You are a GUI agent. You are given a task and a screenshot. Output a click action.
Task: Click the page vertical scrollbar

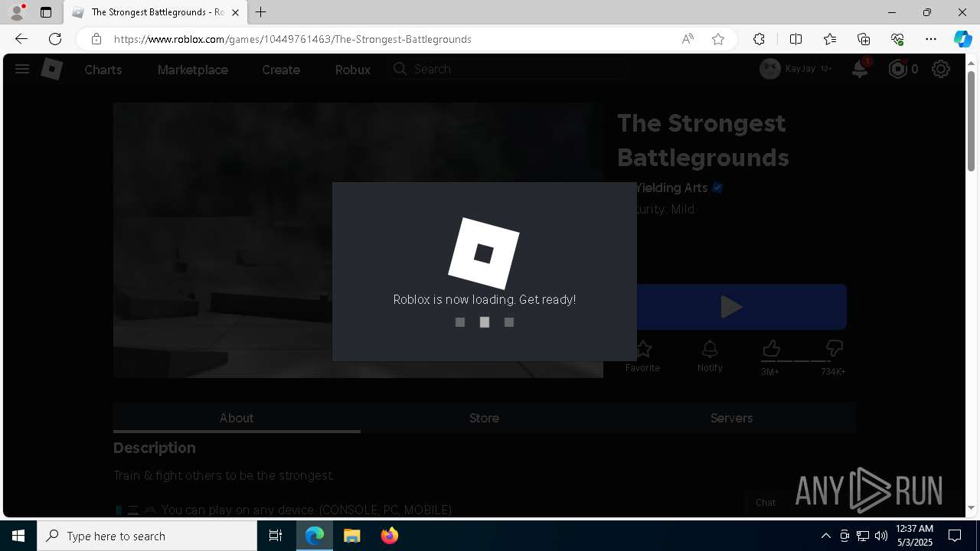point(971,121)
